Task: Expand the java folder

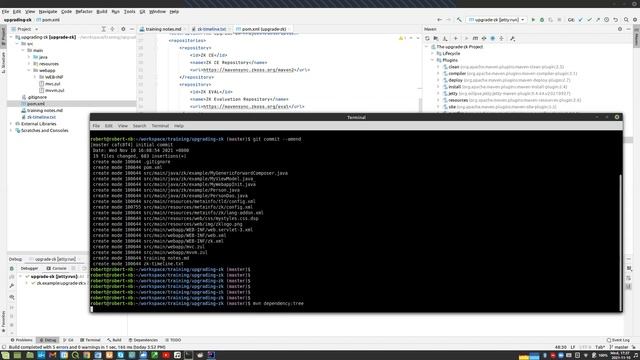Action: point(29,57)
